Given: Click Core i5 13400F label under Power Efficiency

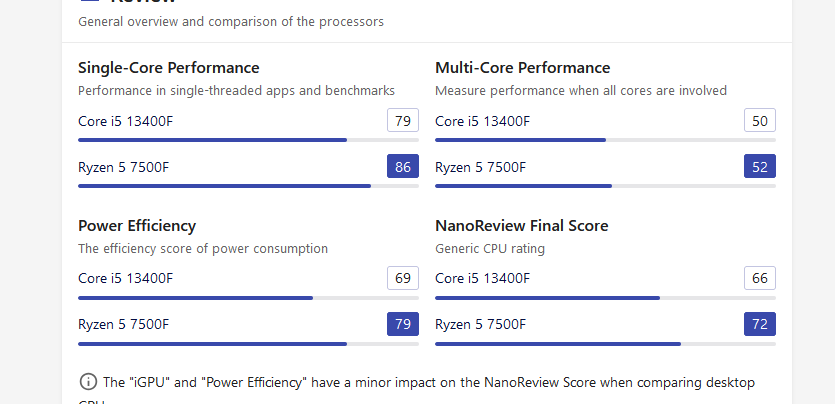Looking at the screenshot, I should click(x=125, y=278).
